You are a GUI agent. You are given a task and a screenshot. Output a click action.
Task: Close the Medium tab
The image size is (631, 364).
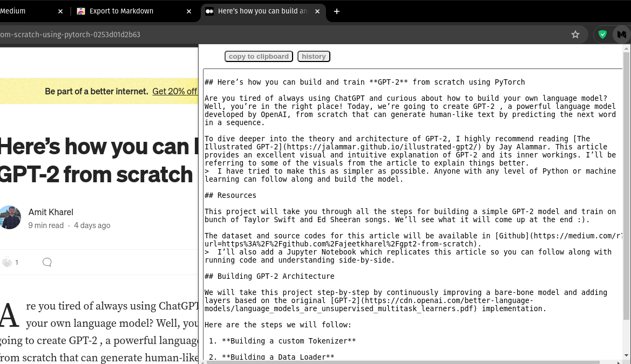coord(60,11)
